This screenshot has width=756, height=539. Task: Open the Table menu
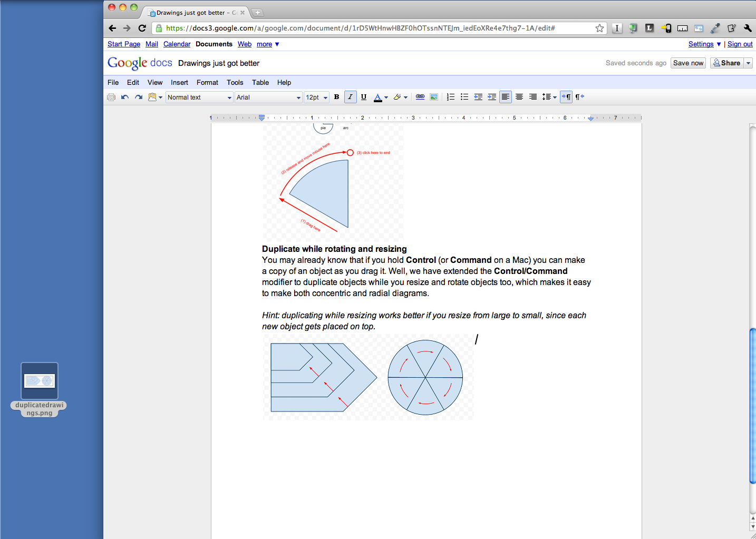[260, 83]
